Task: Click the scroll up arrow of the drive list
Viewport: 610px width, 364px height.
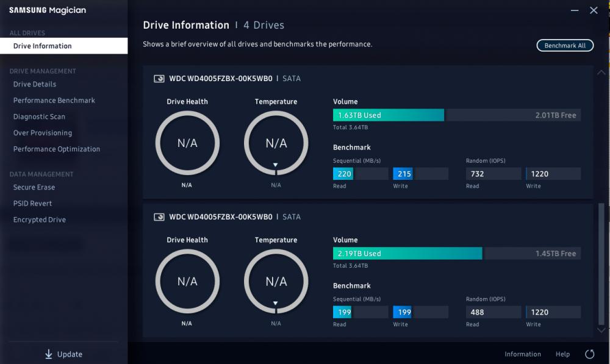Action: [601, 73]
